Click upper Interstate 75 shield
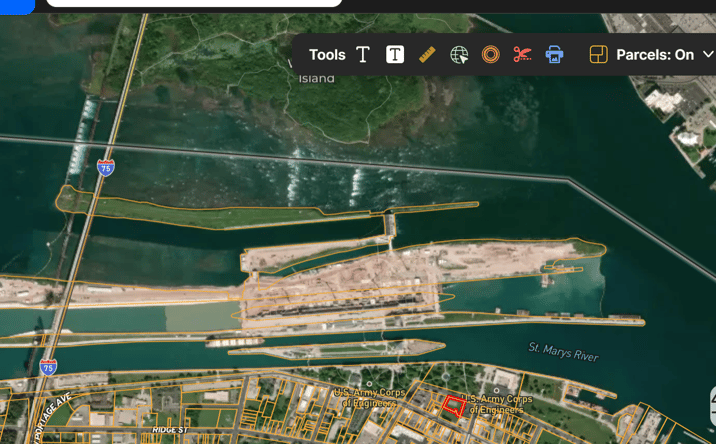The height and width of the screenshot is (444, 716). 105,168
